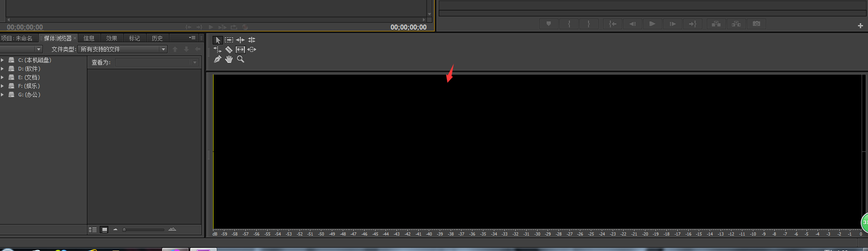The width and height of the screenshot is (868, 251).
Task: Click the Add Marker button
Action: [x=549, y=24]
